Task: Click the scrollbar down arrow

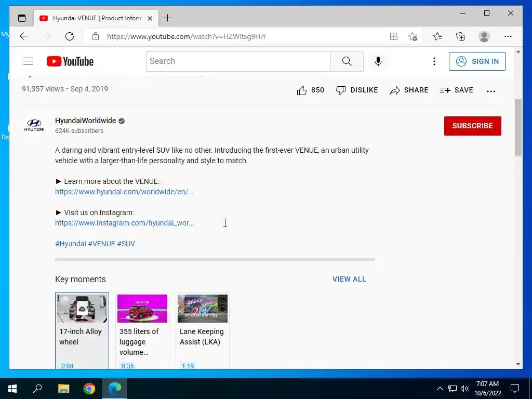Action: click(x=518, y=364)
